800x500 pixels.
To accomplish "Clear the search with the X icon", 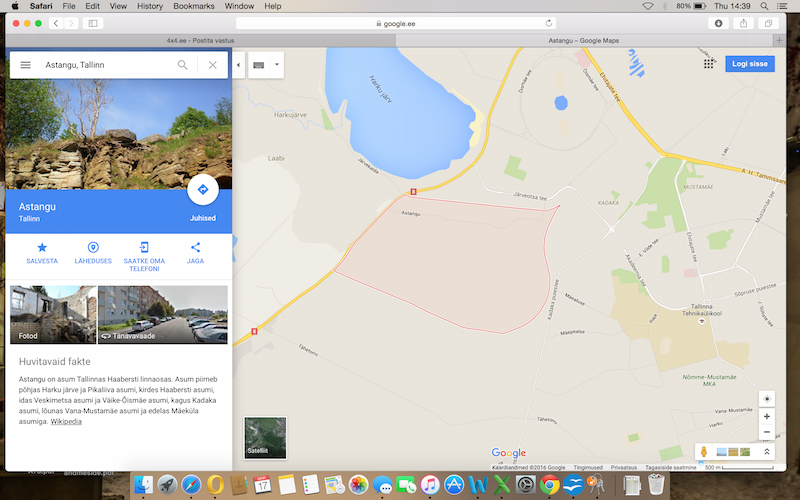I will [212, 65].
